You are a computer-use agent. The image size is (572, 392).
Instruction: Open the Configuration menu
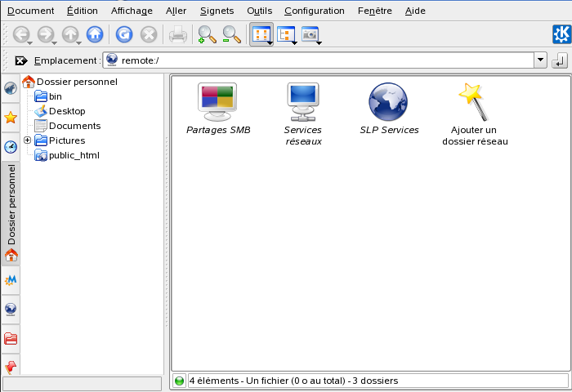(314, 11)
